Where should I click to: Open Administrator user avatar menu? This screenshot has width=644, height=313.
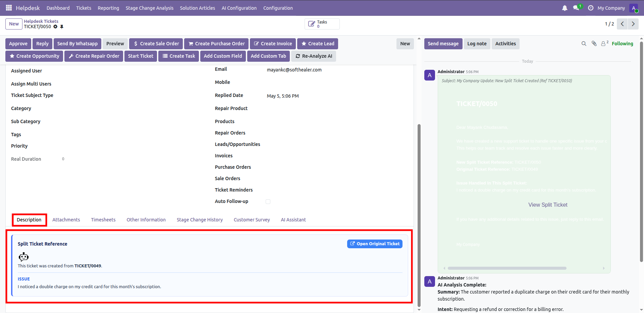pos(634,8)
